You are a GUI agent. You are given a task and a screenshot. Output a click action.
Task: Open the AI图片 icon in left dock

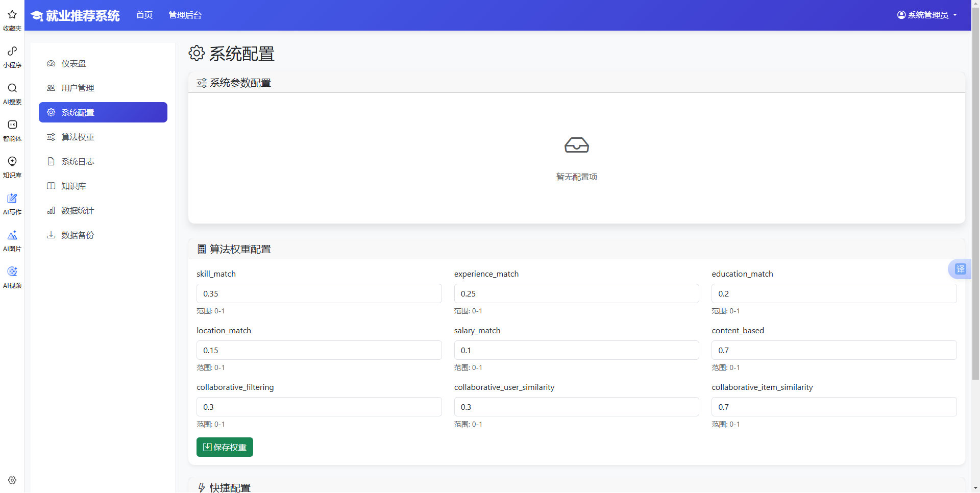point(12,235)
